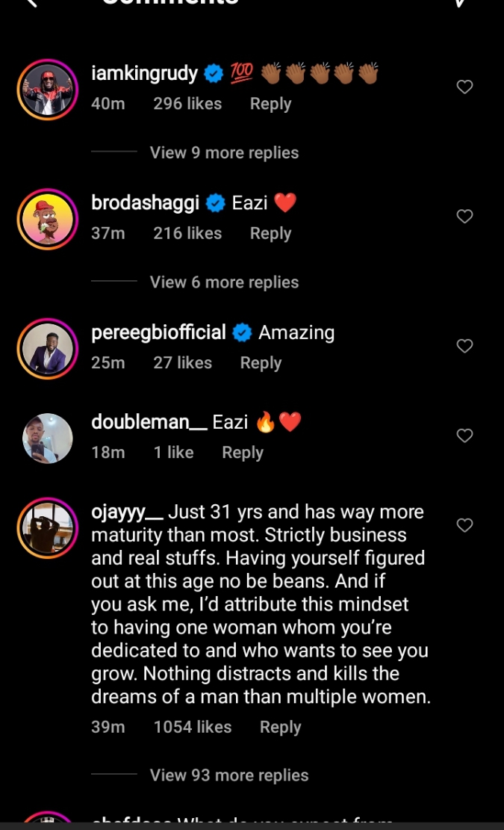Screen dimensions: 504x830
Task: Expand View 9 more replies
Action: coord(224,152)
